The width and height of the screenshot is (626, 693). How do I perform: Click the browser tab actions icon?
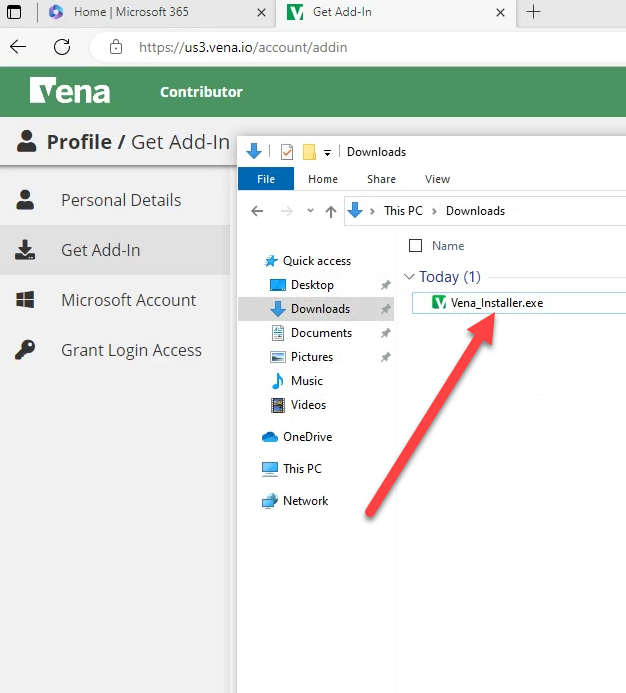click(x=14, y=12)
